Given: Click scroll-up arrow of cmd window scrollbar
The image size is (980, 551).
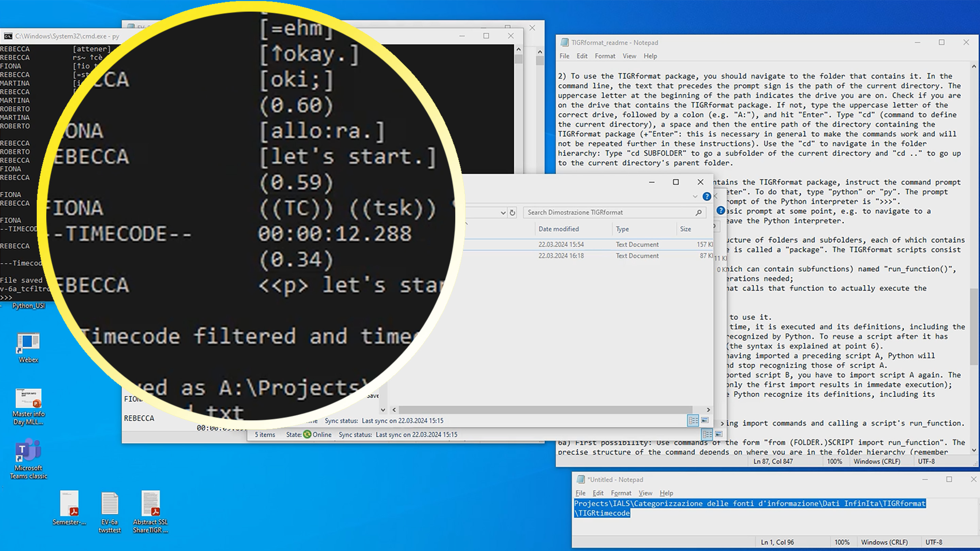Looking at the screenshot, I should click(x=518, y=49).
